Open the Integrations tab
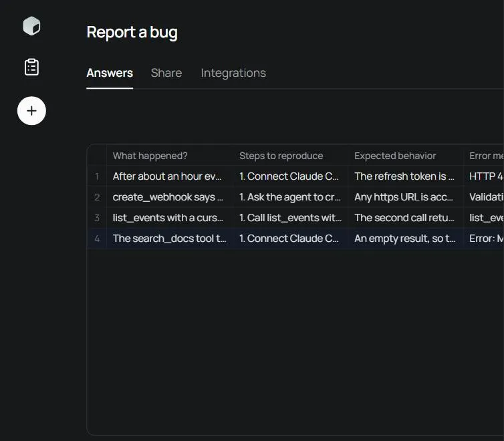The height and width of the screenshot is (441, 504). point(233,73)
